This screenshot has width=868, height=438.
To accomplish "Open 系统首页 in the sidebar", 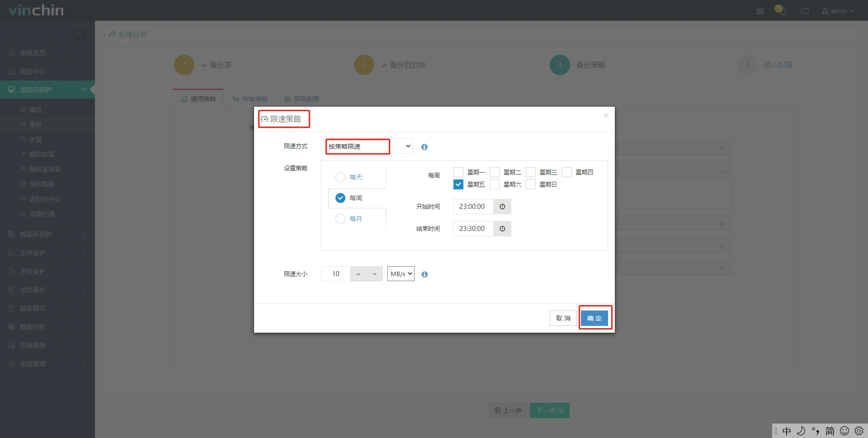I will [47, 53].
